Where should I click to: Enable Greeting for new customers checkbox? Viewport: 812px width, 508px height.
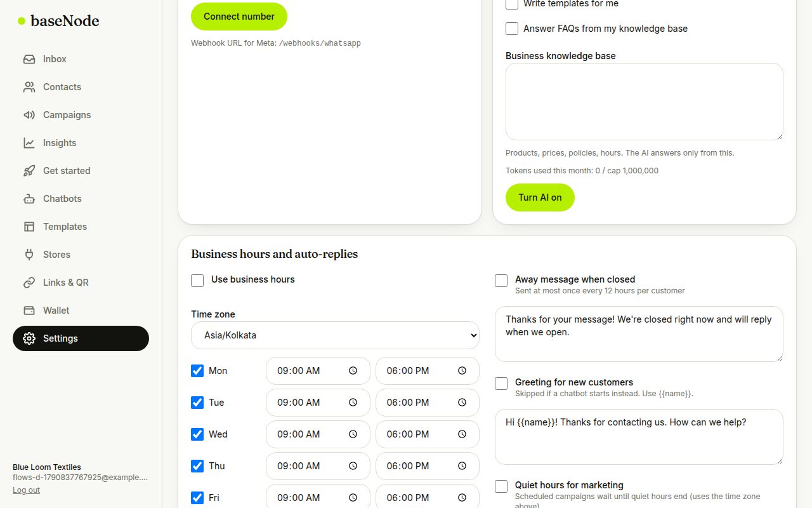tap(501, 384)
